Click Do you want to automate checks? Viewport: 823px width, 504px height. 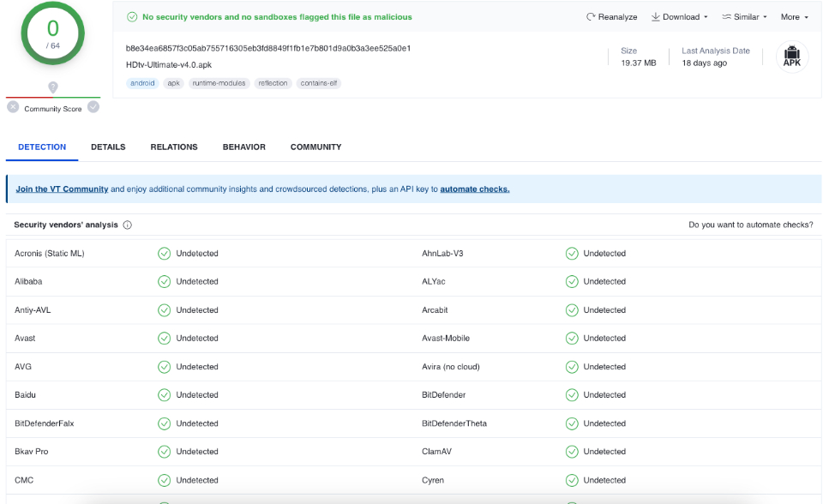click(751, 225)
